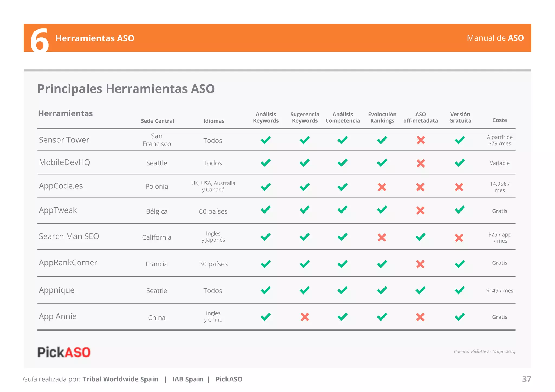Click AppTweak's Evolución Rankings green checkmark
This screenshot has width=555, height=392.
click(x=382, y=210)
